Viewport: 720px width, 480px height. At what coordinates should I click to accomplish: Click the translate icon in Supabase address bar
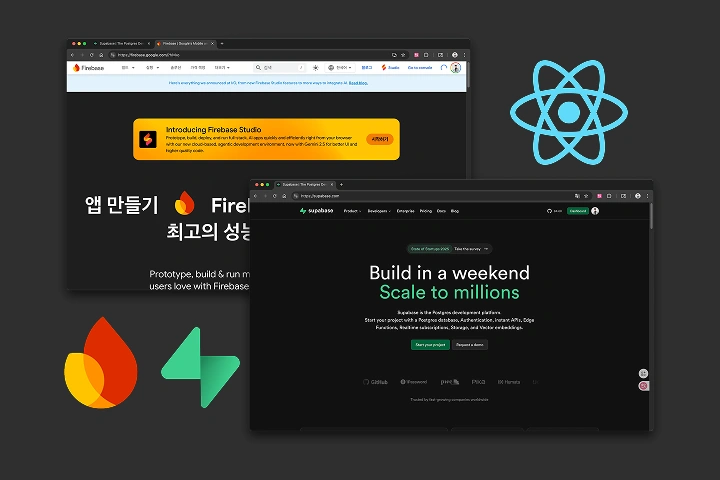[577, 196]
